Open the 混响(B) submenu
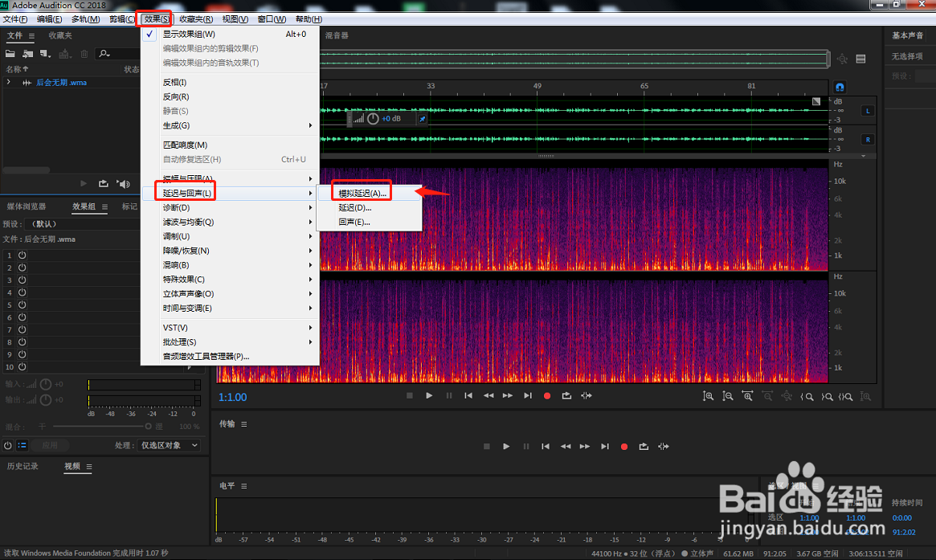 (x=230, y=265)
